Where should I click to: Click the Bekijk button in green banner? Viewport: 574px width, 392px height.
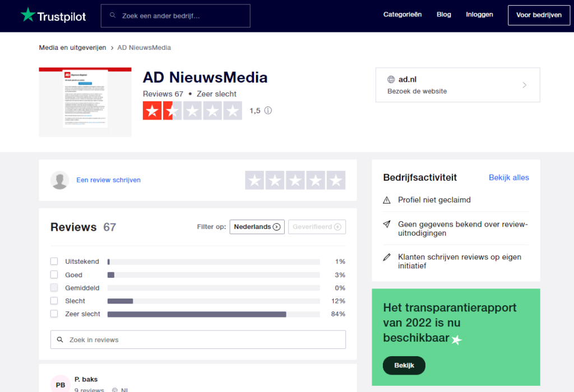click(x=404, y=365)
